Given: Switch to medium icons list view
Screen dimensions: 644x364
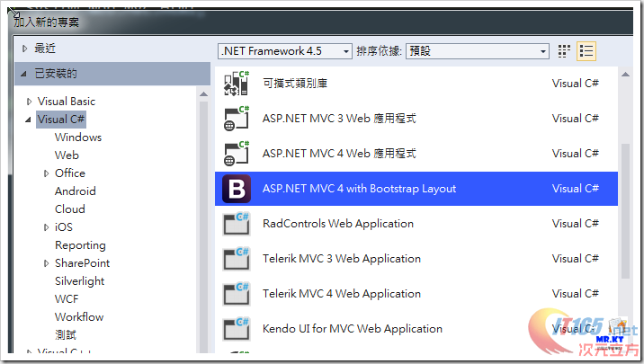Looking at the screenshot, I should tap(586, 51).
